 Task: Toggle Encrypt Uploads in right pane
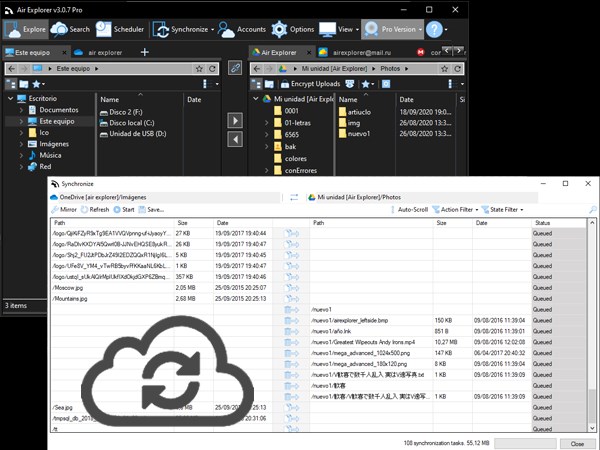[310, 84]
